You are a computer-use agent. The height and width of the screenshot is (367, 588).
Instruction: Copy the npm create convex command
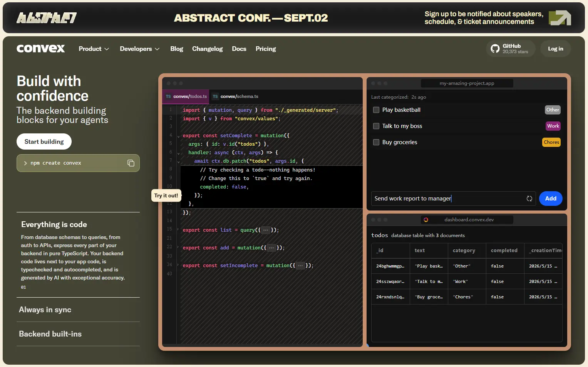point(131,163)
